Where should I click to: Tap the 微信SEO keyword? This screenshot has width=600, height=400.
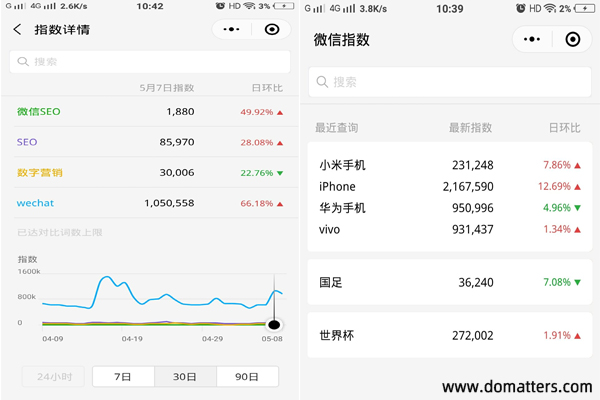click(39, 112)
